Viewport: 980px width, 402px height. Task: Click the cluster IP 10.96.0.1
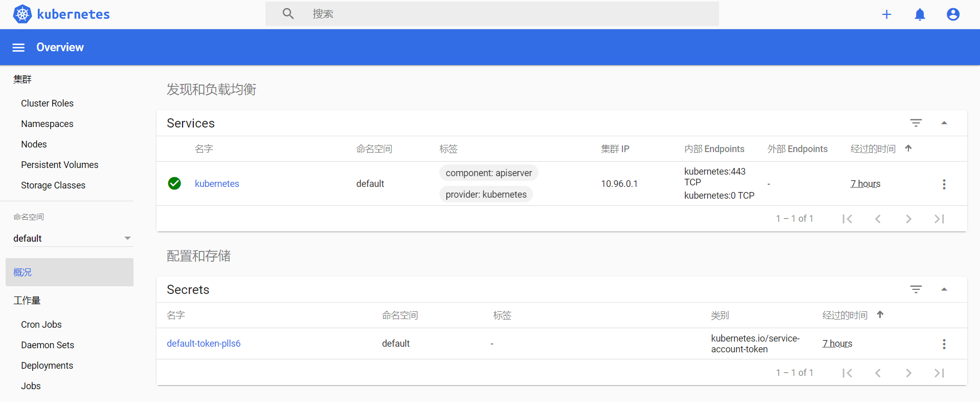point(619,184)
